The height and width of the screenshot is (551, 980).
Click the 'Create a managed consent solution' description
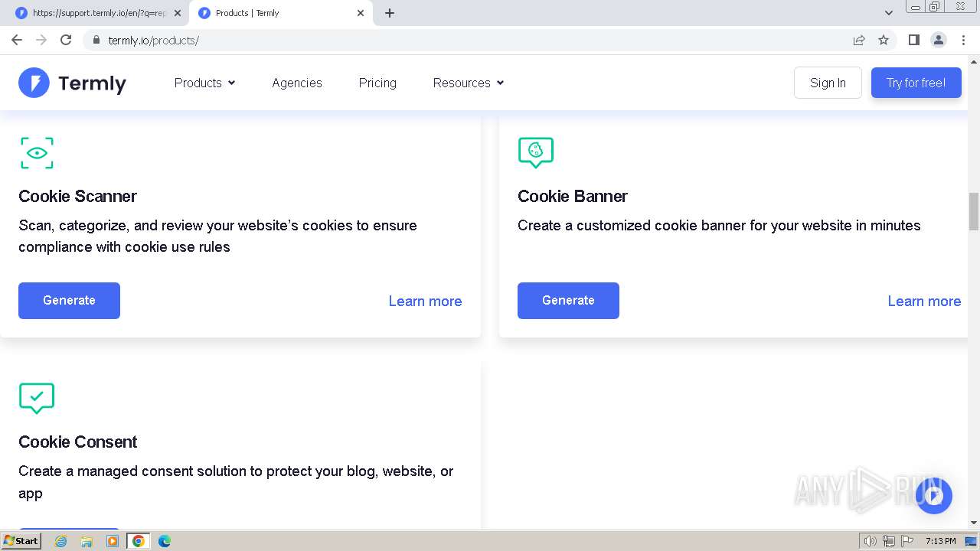click(236, 482)
